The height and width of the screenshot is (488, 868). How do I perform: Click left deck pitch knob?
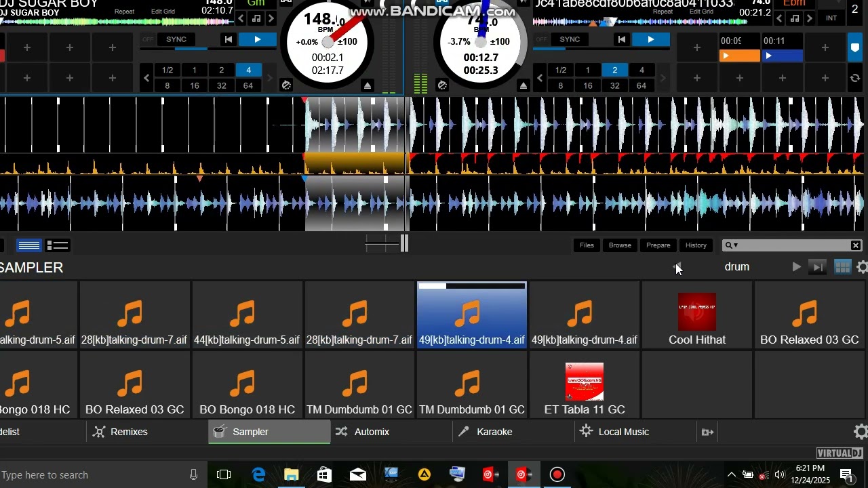[x=328, y=42]
